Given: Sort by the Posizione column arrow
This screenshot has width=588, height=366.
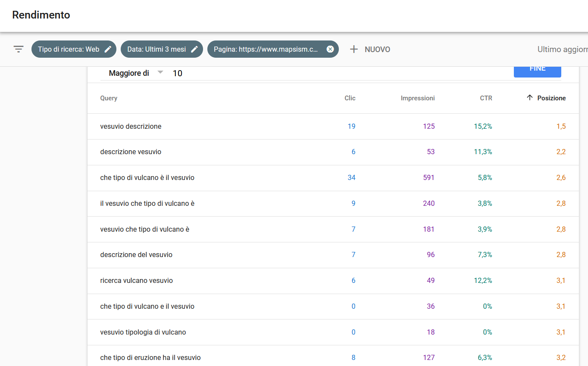Looking at the screenshot, I should (x=530, y=98).
